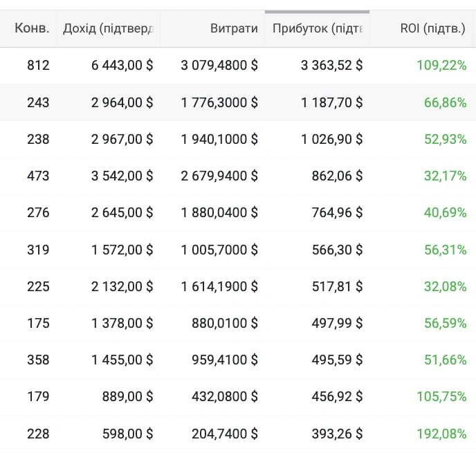
Task: Select conversions value 243
Action: click(38, 102)
